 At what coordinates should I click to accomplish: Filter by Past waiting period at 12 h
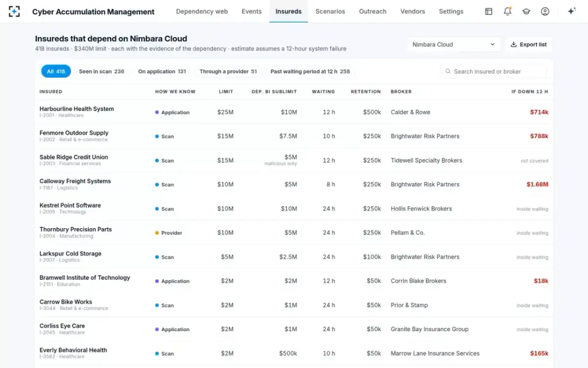(310, 71)
